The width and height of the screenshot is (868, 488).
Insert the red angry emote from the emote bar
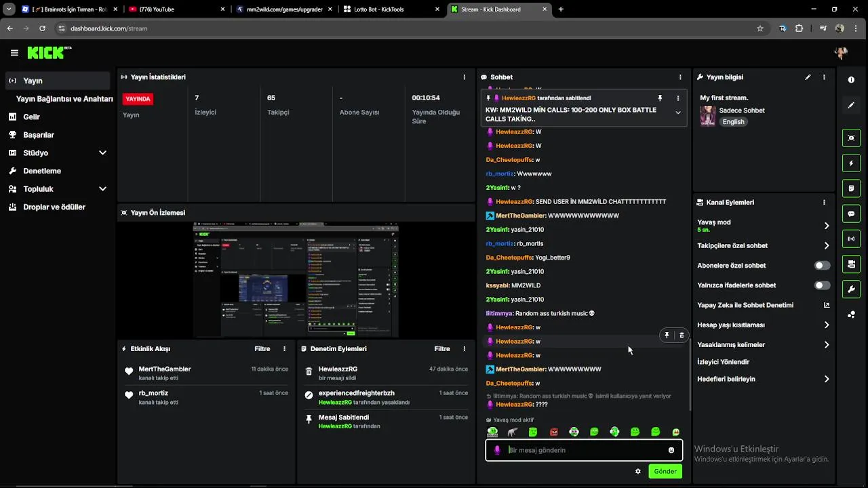coord(553,432)
